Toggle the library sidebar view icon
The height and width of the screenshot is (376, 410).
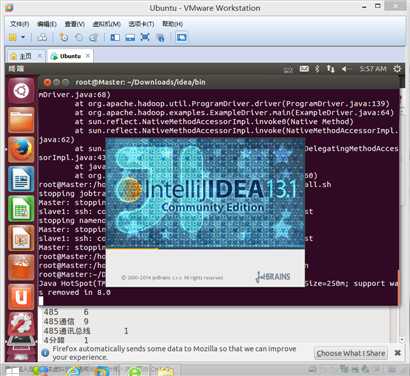point(115,37)
